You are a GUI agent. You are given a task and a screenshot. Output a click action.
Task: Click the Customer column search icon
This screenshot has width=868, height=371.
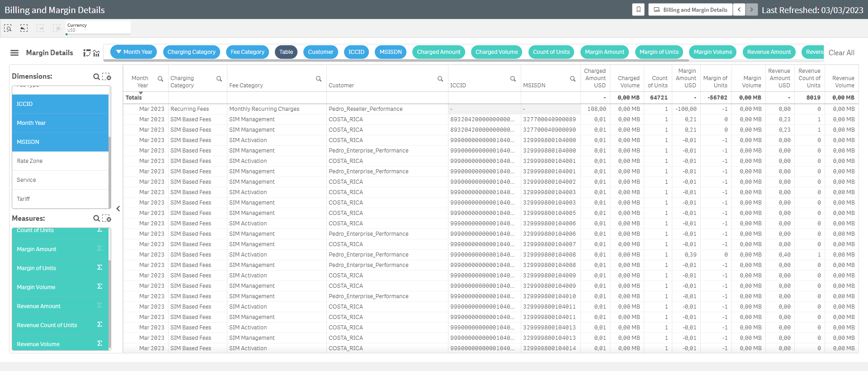(x=440, y=79)
